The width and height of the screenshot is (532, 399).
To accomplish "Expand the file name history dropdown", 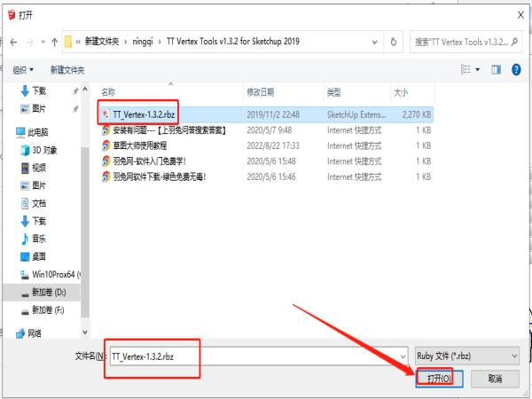I will 403,356.
